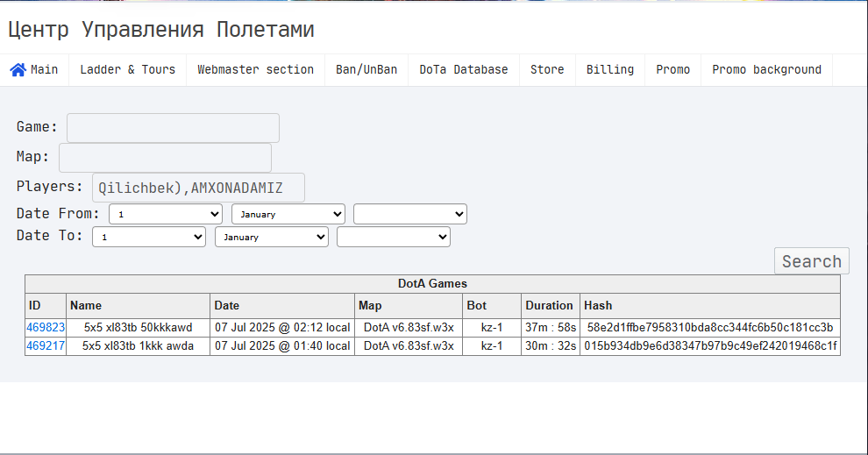This screenshot has height=455, width=868.
Task: Click the Players input field
Action: pyautogui.click(x=198, y=188)
